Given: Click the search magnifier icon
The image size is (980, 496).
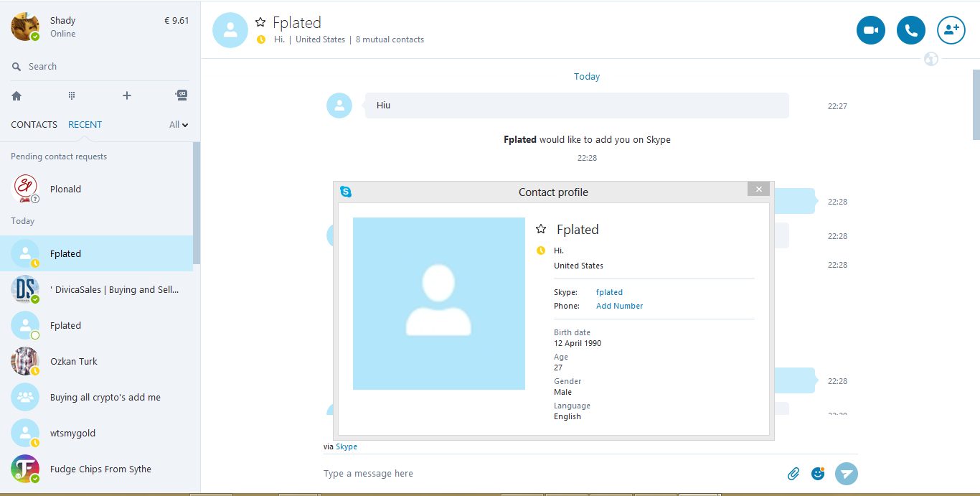Looking at the screenshot, I should [x=17, y=67].
